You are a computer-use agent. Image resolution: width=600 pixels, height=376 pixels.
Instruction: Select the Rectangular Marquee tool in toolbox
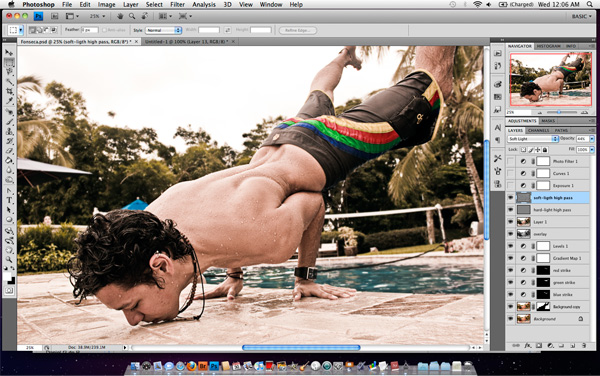pos(9,62)
